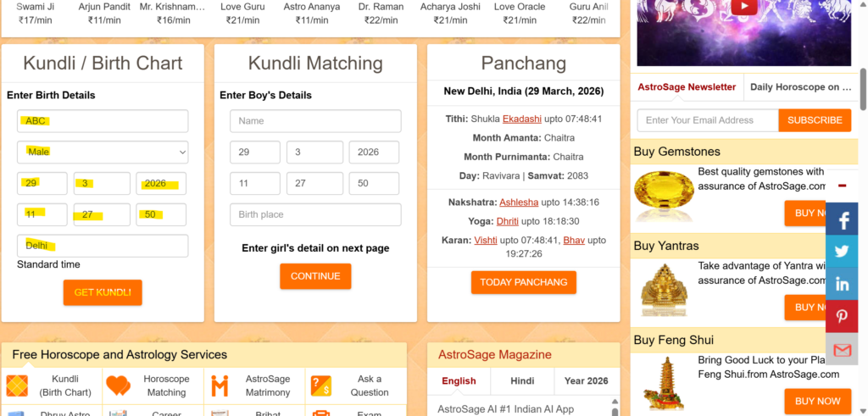Click birth place field containing Delhi
Viewport: 868px width, 416px height.
(103, 246)
